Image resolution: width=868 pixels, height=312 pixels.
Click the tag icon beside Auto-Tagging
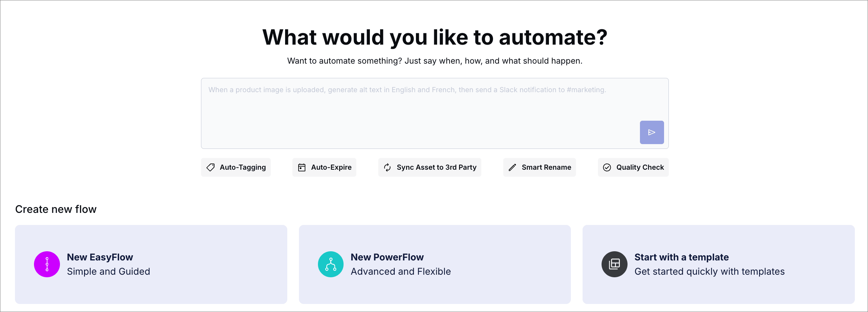[x=211, y=168]
